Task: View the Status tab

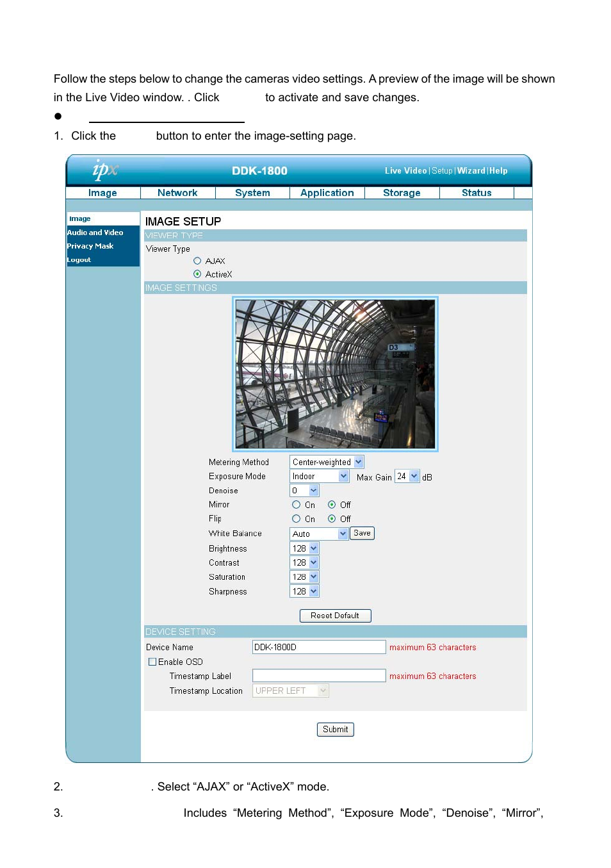Action: (477, 193)
